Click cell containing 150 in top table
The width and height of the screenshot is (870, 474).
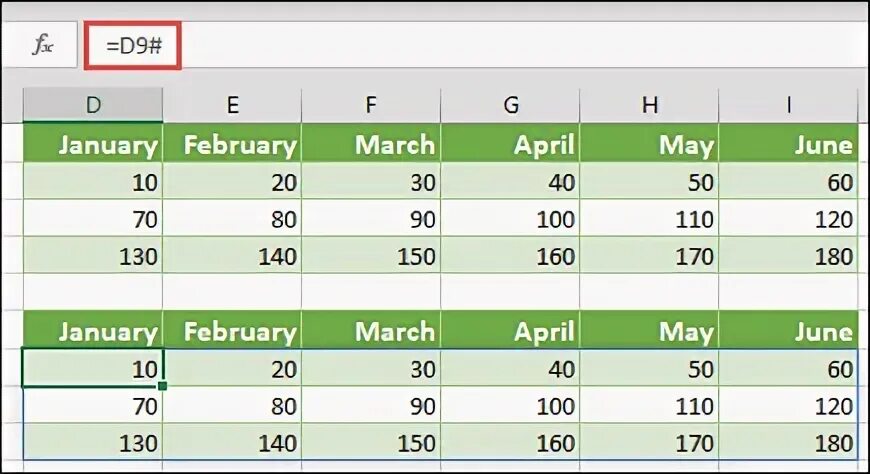click(x=371, y=256)
